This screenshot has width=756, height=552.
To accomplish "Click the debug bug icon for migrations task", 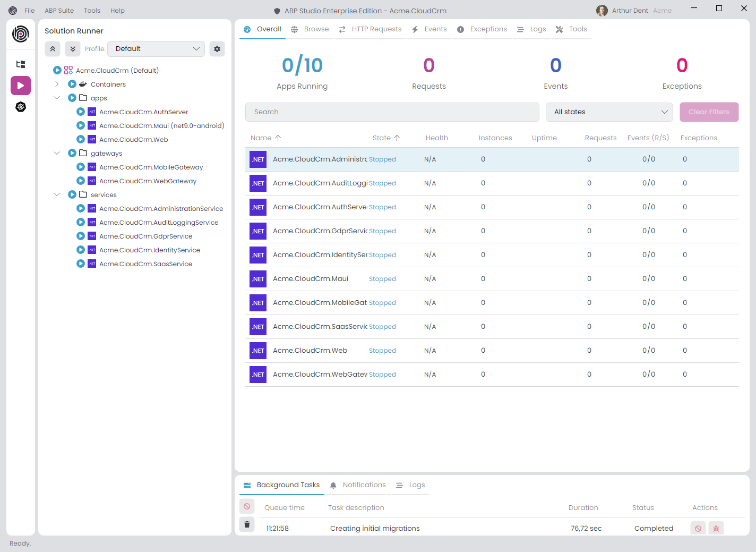I will (x=716, y=529).
